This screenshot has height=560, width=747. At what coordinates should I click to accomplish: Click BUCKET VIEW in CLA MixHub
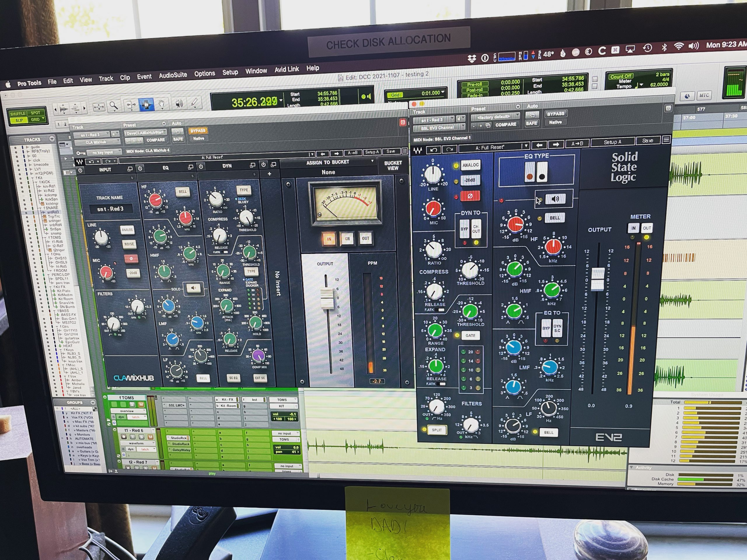pyautogui.click(x=393, y=165)
